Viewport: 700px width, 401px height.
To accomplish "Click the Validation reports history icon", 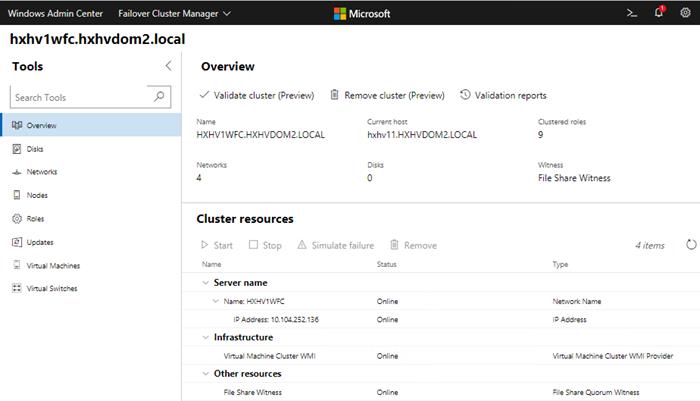I will click(465, 95).
